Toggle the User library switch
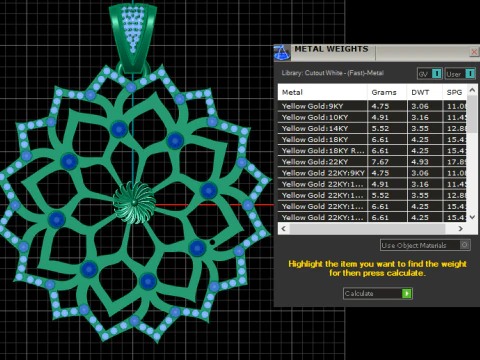The width and height of the screenshot is (480, 360). [x=470, y=73]
